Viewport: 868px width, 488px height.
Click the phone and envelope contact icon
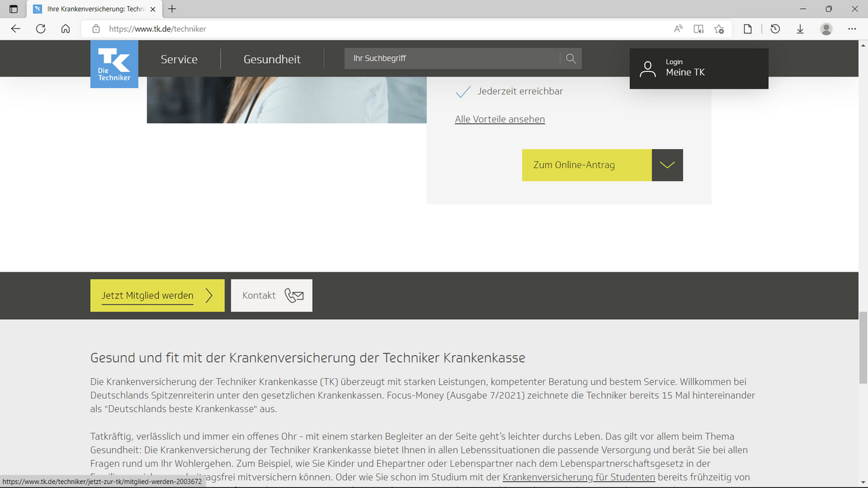pyautogui.click(x=294, y=296)
